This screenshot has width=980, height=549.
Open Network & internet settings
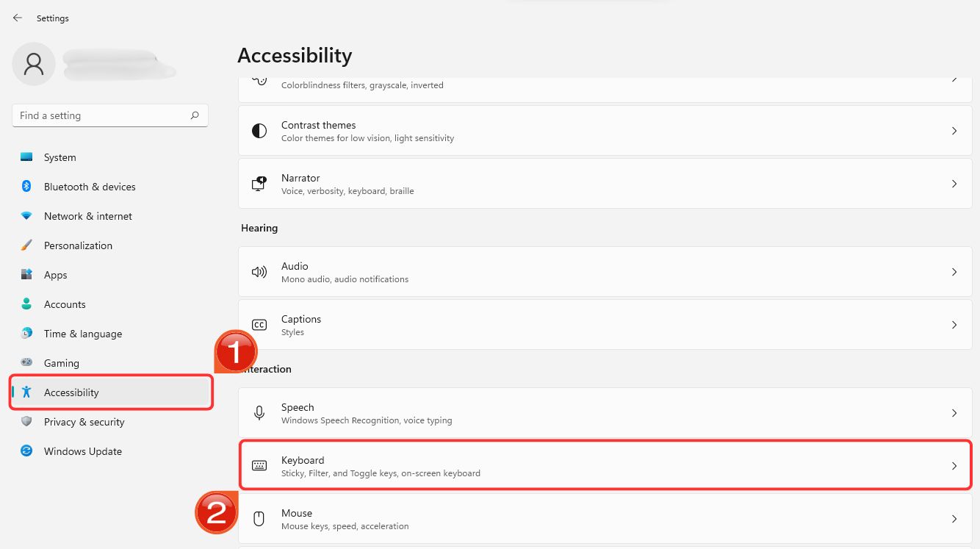tap(26, 215)
